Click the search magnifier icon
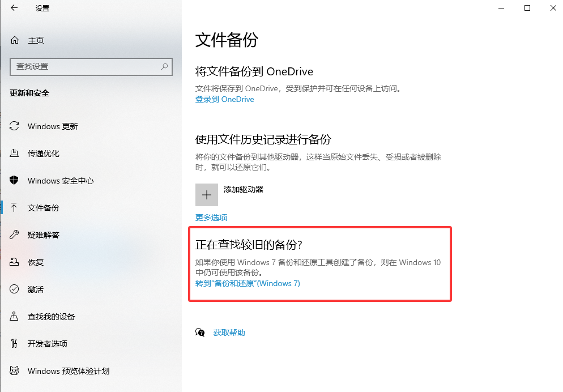The width and height of the screenshot is (563, 392). (x=164, y=66)
